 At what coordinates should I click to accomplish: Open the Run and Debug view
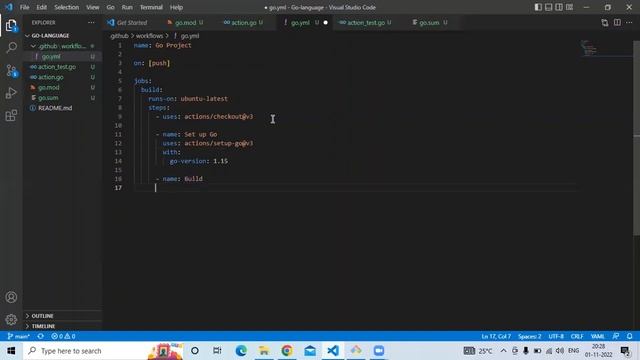11,93
